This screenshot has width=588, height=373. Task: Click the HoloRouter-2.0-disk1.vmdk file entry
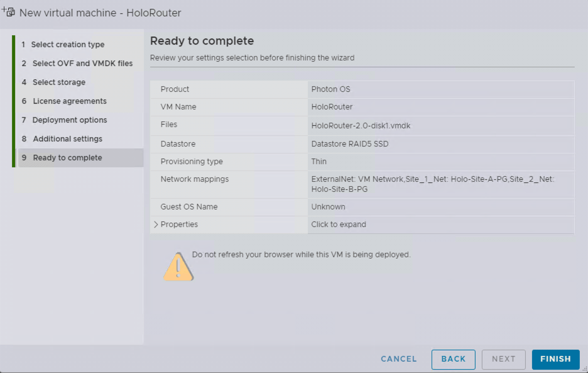[x=361, y=126]
